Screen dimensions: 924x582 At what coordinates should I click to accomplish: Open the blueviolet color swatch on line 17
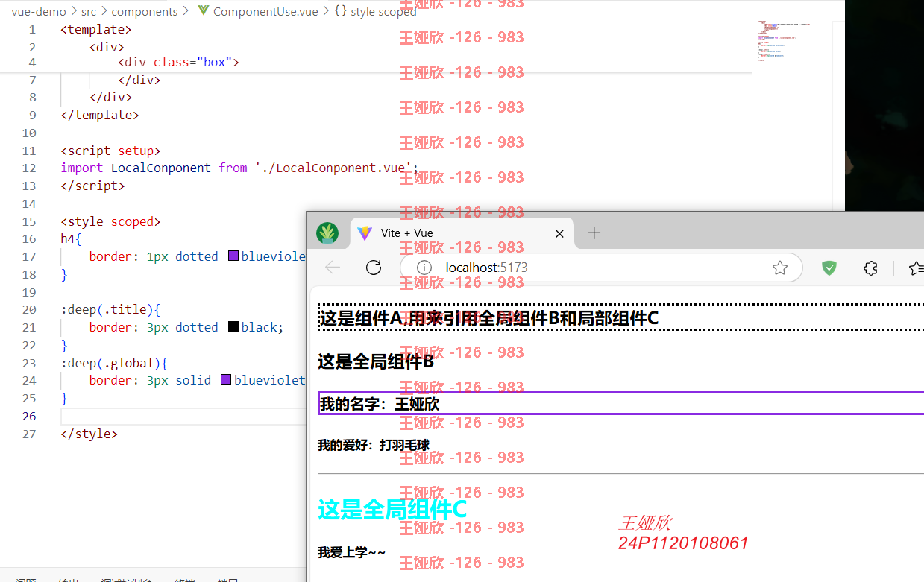tap(233, 256)
